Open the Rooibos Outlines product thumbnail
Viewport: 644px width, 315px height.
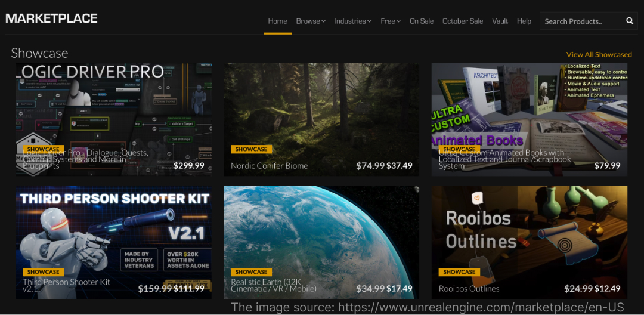530,242
